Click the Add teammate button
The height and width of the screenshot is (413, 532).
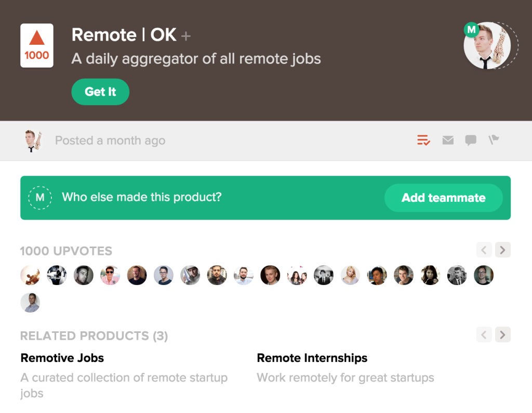(x=443, y=198)
